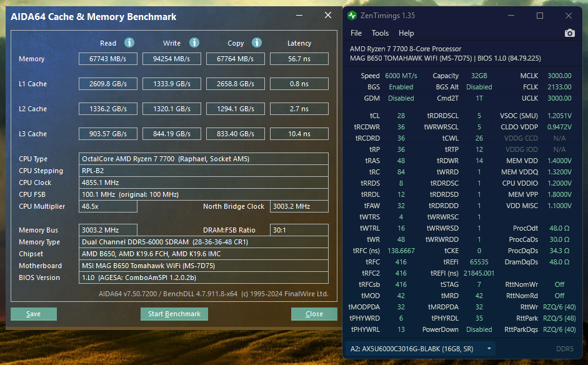Click the L3 Cache latency 10.4 ns field
Screen dimensions: 588x365
click(299, 134)
